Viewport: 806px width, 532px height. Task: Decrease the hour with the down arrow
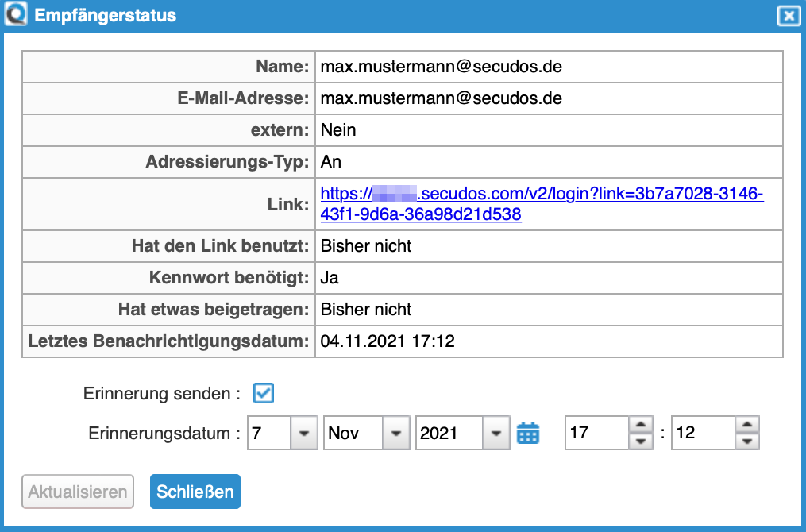coord(640,441)
